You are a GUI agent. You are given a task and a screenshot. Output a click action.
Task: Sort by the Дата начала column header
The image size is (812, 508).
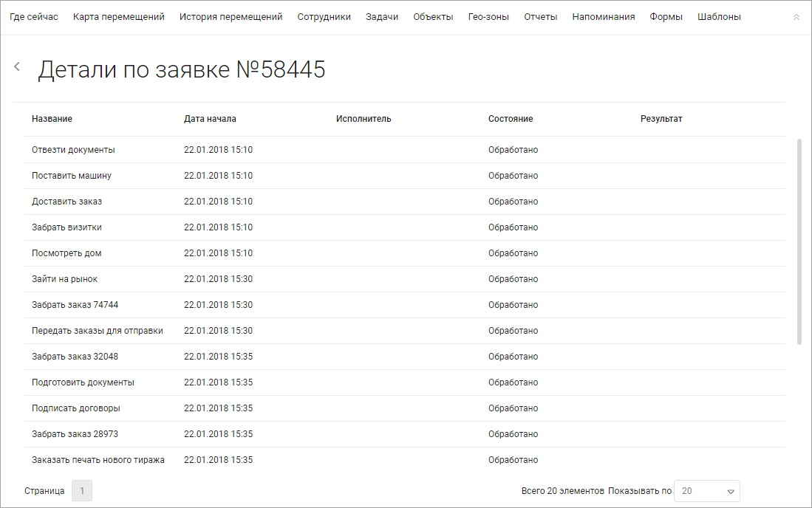tap(210, 119)
